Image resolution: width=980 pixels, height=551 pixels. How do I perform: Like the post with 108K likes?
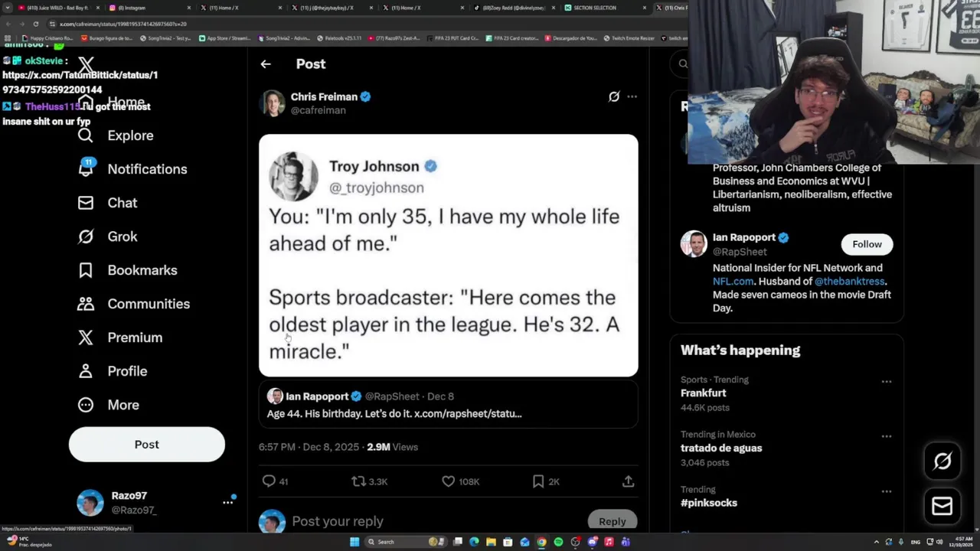click(x=448, y=481)
